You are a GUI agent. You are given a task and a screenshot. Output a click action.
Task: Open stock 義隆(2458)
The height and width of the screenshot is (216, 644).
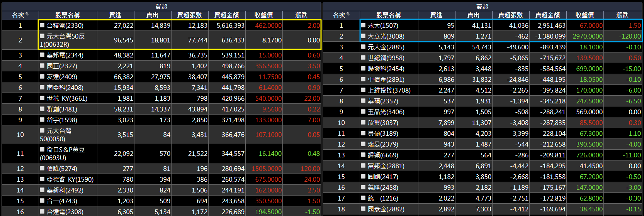383,187
